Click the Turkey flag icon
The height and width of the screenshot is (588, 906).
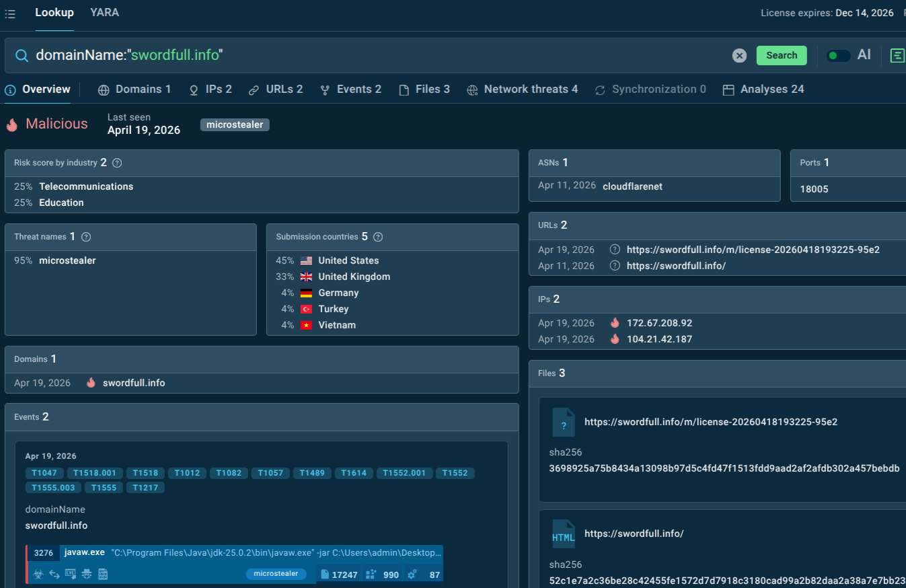[x=307, y=309]
